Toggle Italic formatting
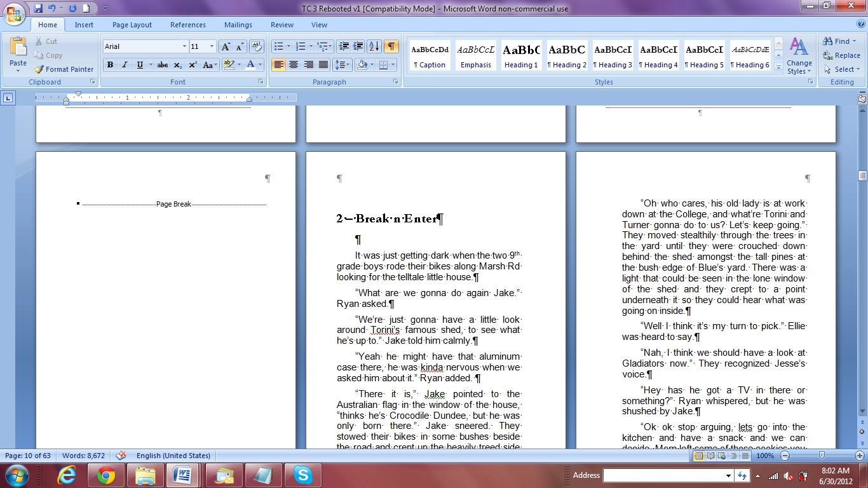The image size is (868, 488). (125, 65)
